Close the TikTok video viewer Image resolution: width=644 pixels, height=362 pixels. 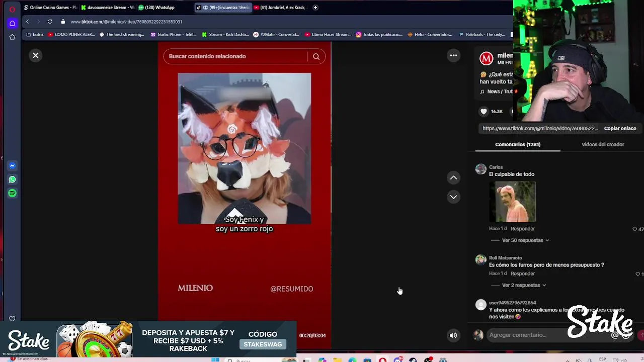click(36, 56)
